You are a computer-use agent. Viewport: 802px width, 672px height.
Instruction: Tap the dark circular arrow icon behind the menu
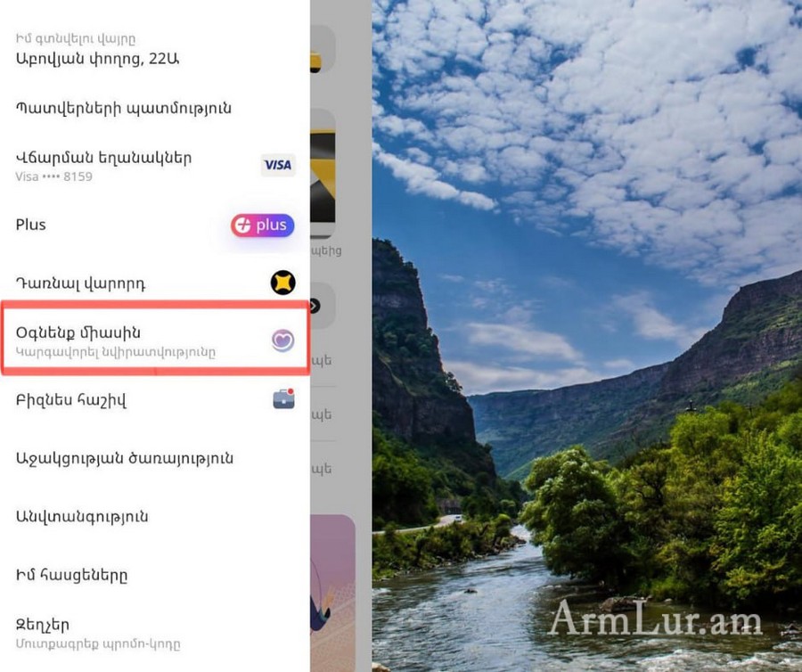pyautogui.click(x=315, y=306)
